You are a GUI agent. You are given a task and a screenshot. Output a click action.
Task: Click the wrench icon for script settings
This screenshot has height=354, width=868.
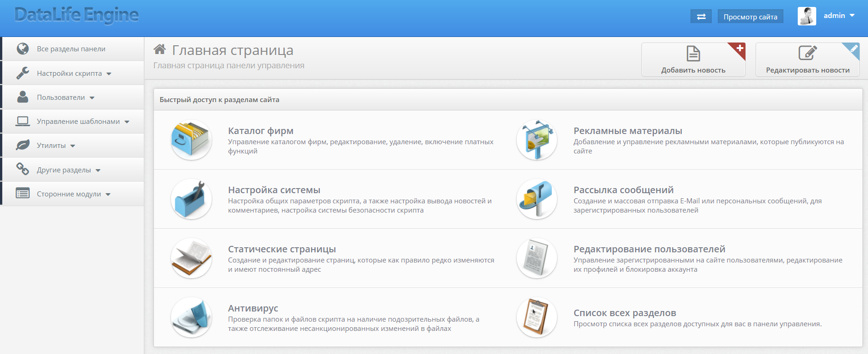click(x=23, y=73)
